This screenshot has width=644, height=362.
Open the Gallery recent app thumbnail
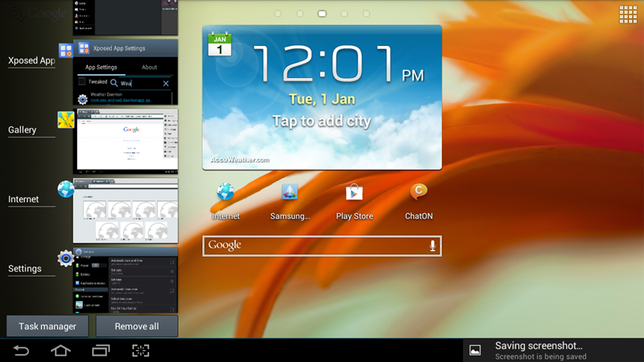point(126,142)
